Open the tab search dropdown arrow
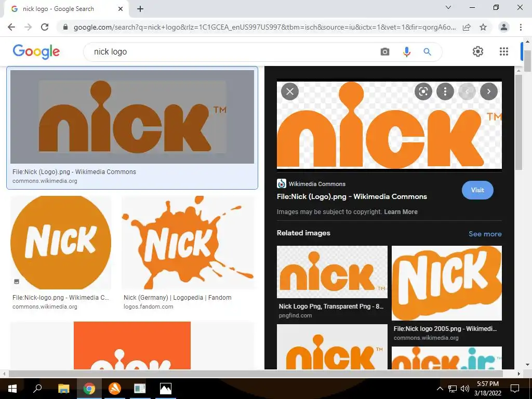Viewport: 532px width, 399px height. tap(448, 7)
